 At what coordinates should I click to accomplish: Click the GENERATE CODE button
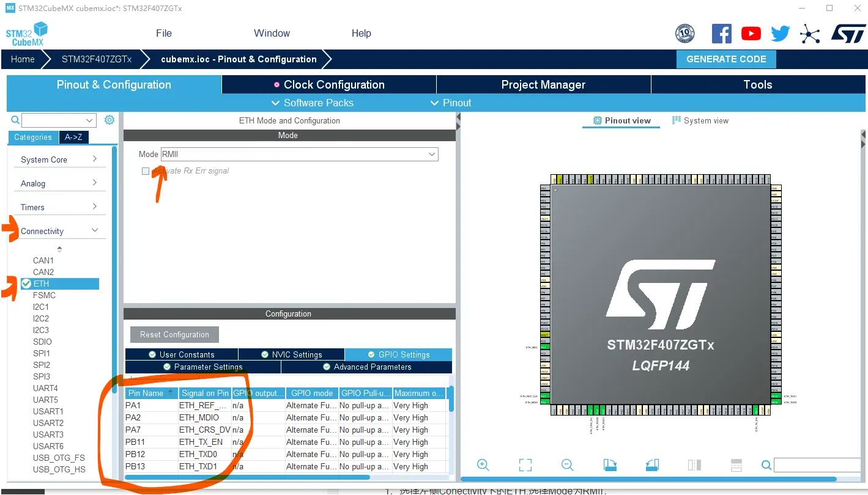pos(726,59)
